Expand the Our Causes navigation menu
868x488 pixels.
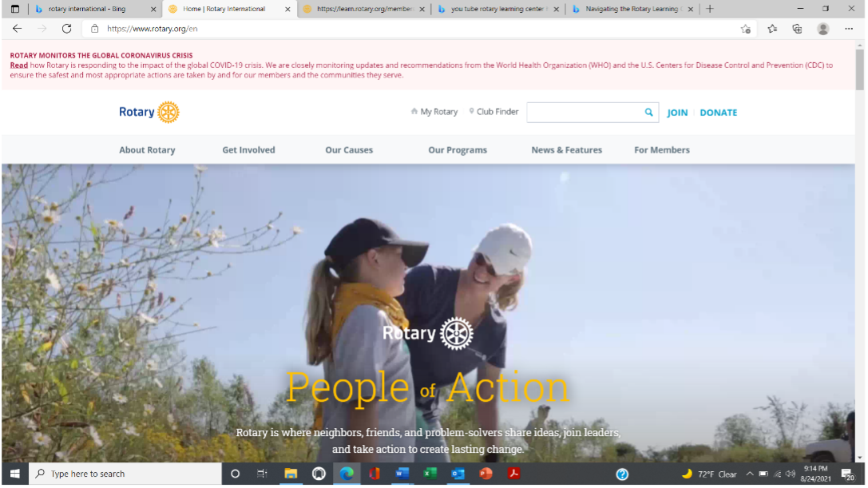tap(349, 150)
